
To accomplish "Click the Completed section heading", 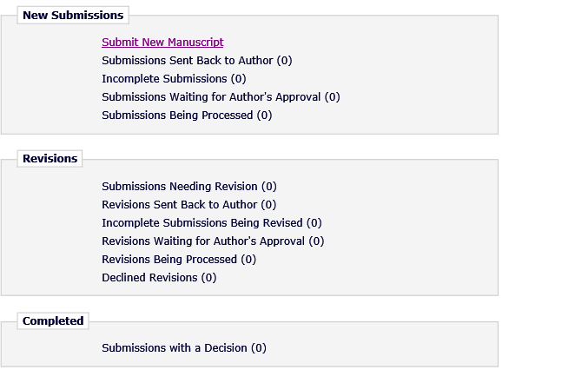I will [53, 321].
